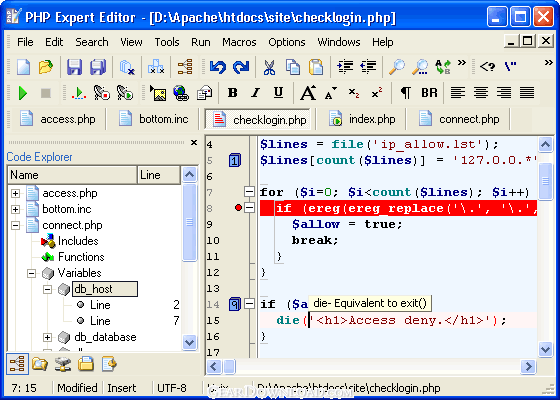Click the Find Next magnifier icon

tap(420, 67)
